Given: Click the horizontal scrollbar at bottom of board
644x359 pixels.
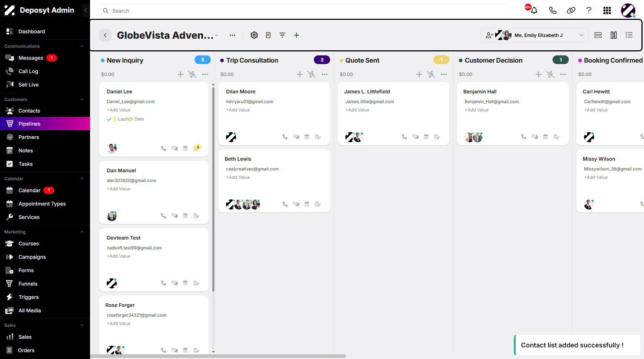Looking at the screenshot, I should [218, 356].
